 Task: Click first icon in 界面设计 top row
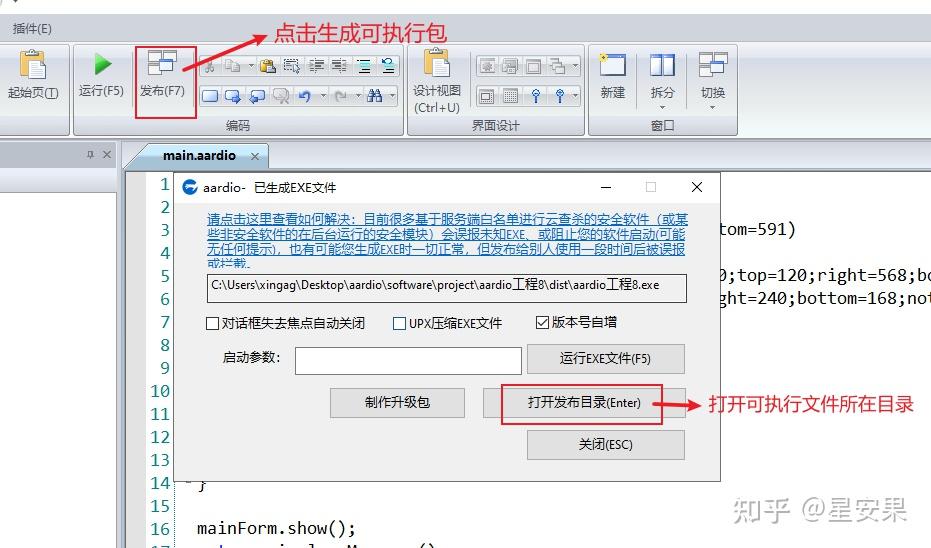(x=487, y=66)
